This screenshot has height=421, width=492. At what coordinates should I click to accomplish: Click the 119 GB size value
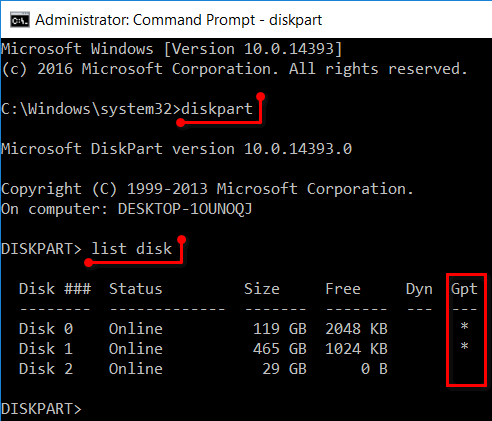pos(280,329)
